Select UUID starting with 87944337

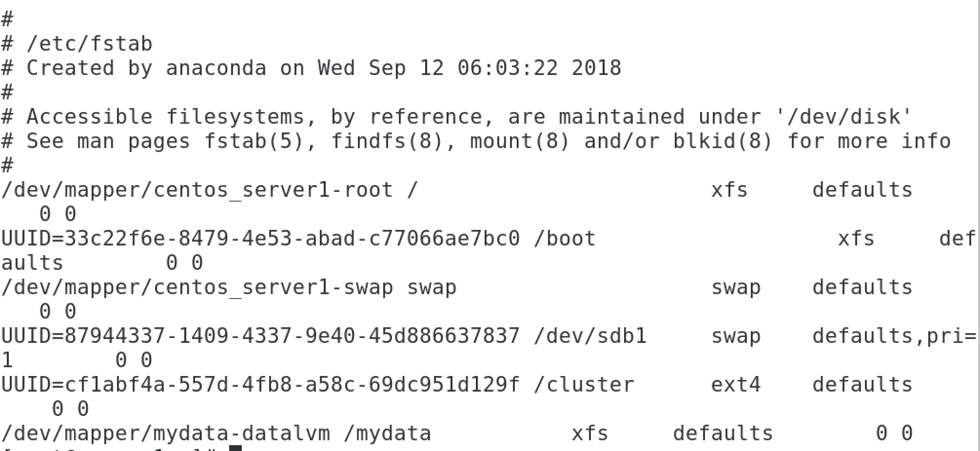[261, 336]
